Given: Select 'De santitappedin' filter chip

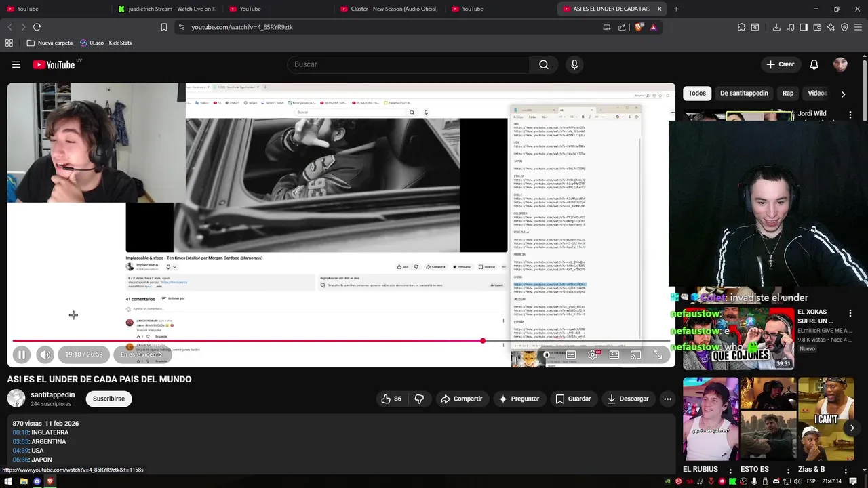Looking at the screenshot, I should (744, 94).
